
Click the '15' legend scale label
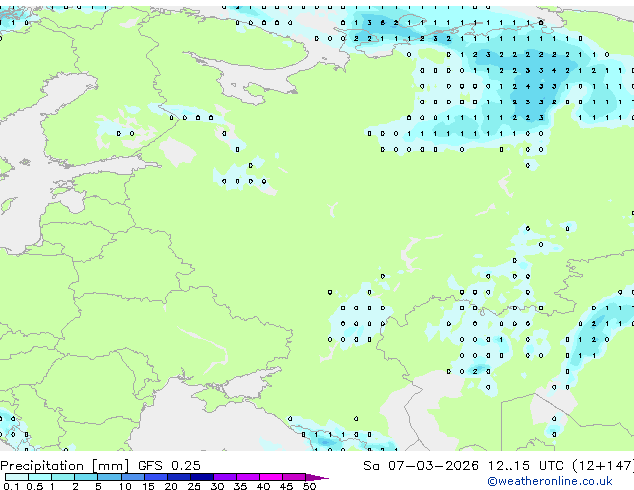click(x=148, y=486)
